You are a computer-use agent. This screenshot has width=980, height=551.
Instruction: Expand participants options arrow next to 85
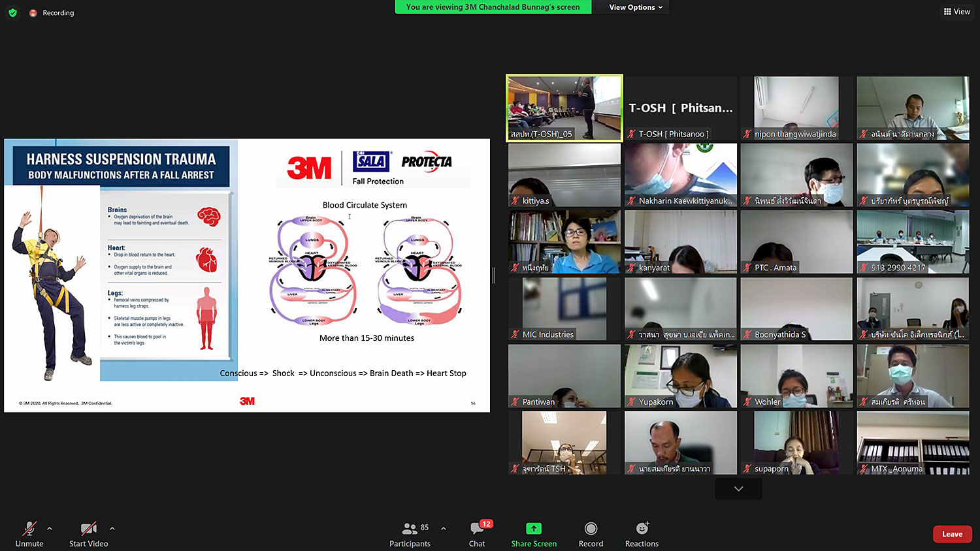[444, 528]
